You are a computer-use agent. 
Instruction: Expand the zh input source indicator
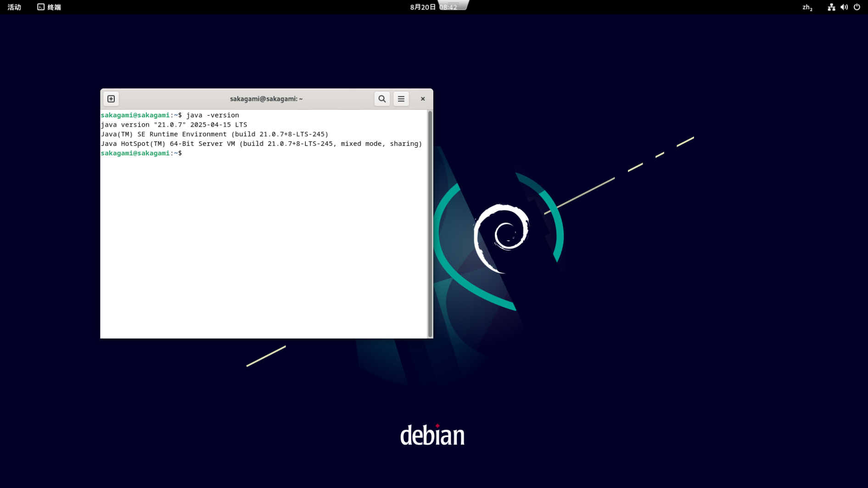[807, 7]
